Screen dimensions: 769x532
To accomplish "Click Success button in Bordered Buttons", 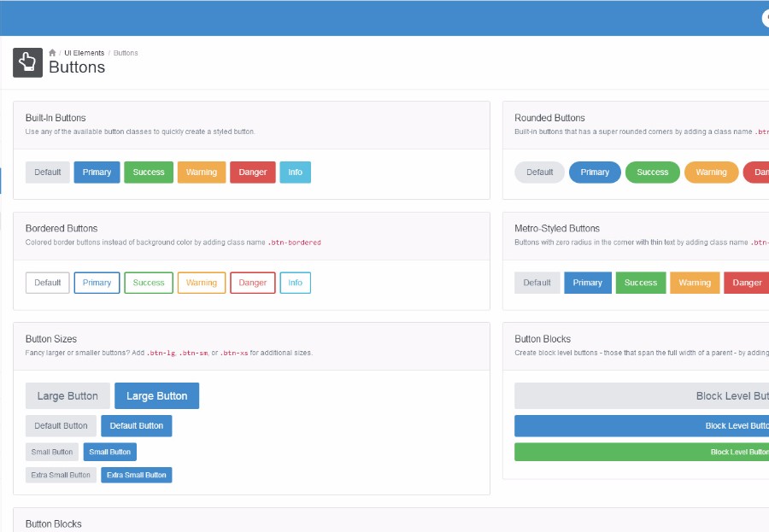I will coord(149,283).
